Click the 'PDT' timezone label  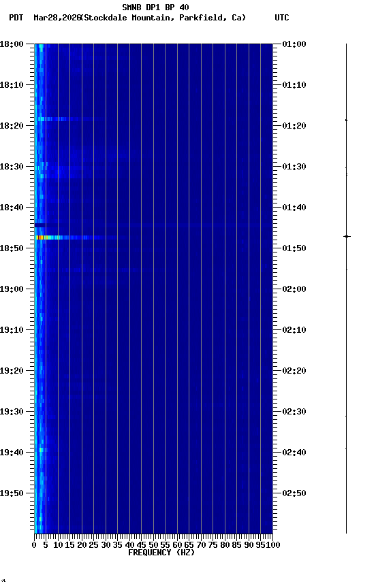pyautogui.click(x=16, y=18)
